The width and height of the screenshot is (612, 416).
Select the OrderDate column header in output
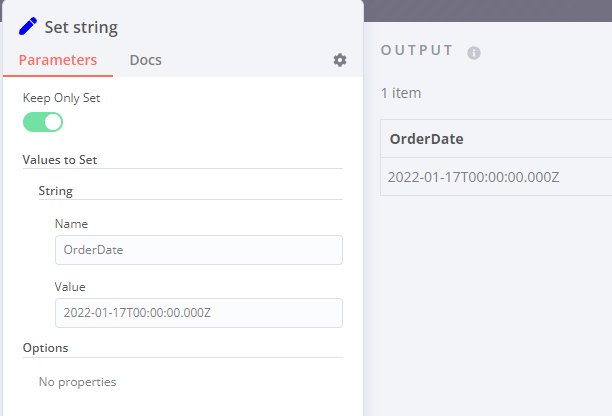pos(427,139)
